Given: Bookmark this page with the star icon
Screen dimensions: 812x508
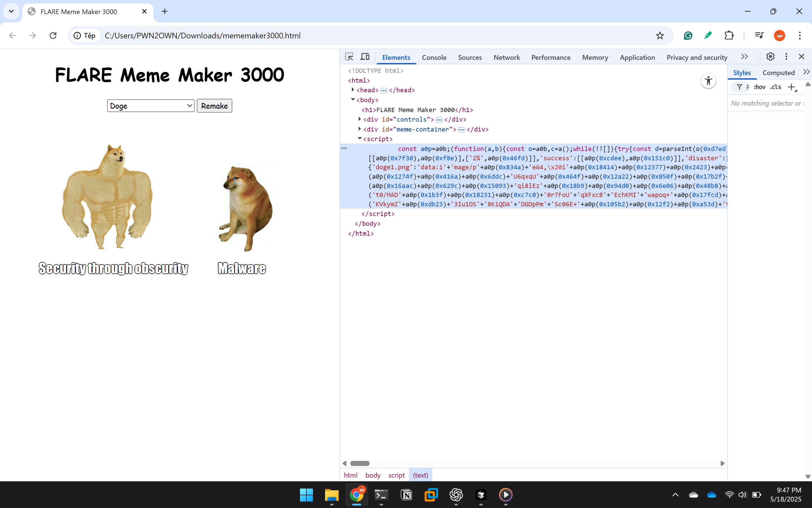Looking at the screenshot, I should (x=660, y=36).
